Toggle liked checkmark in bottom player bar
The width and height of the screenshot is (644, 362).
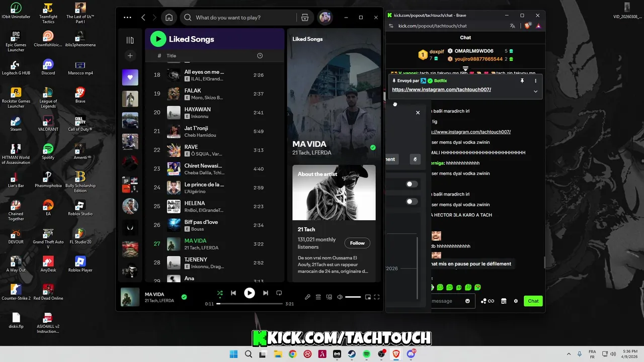pyautogui.click(x=184, y=297)
